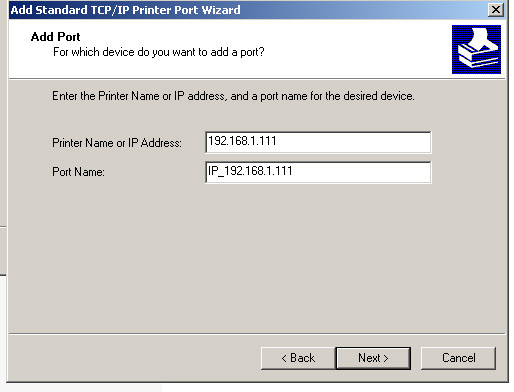Focus the Port Name field

click(318, 172)
